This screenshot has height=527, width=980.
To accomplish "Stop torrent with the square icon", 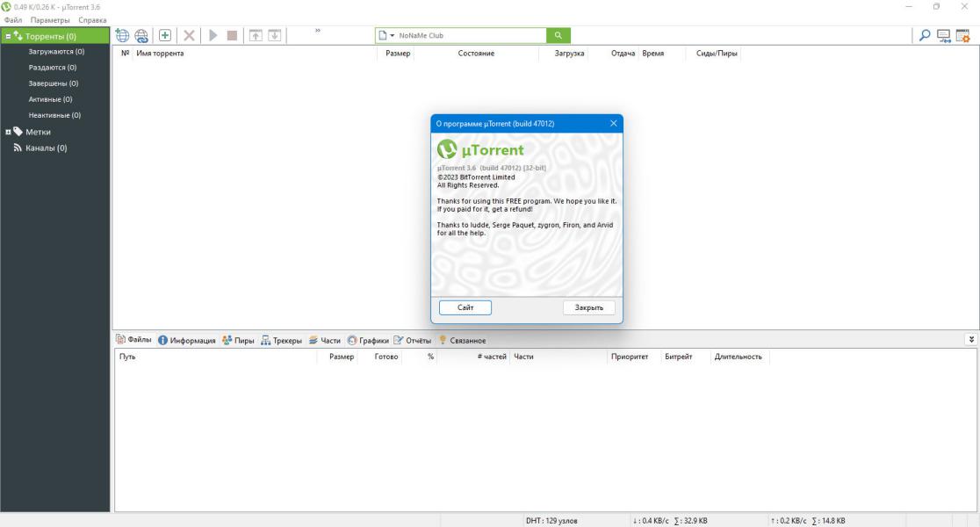I will 232,36.
